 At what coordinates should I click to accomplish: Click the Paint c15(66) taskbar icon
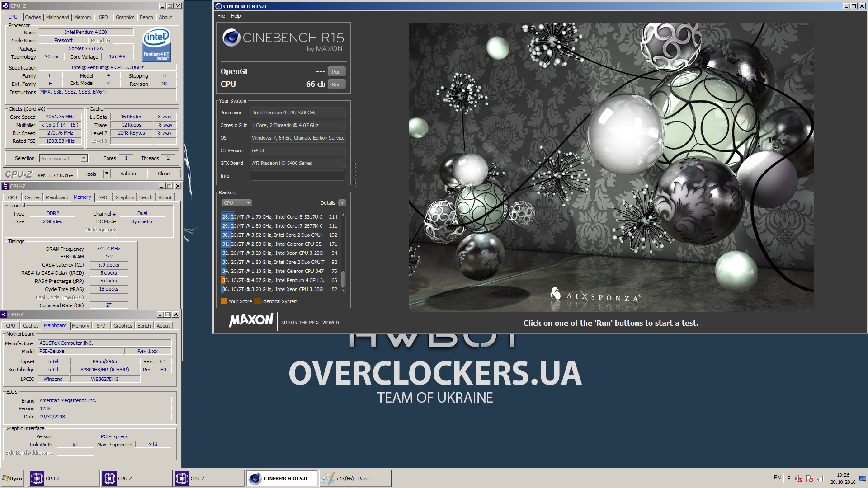355,479
